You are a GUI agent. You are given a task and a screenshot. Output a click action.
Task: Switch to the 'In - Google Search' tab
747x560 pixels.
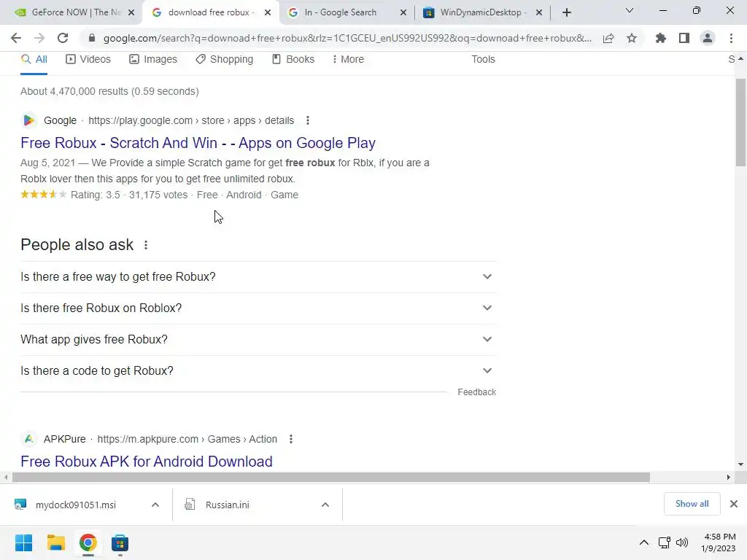(347, 12)
